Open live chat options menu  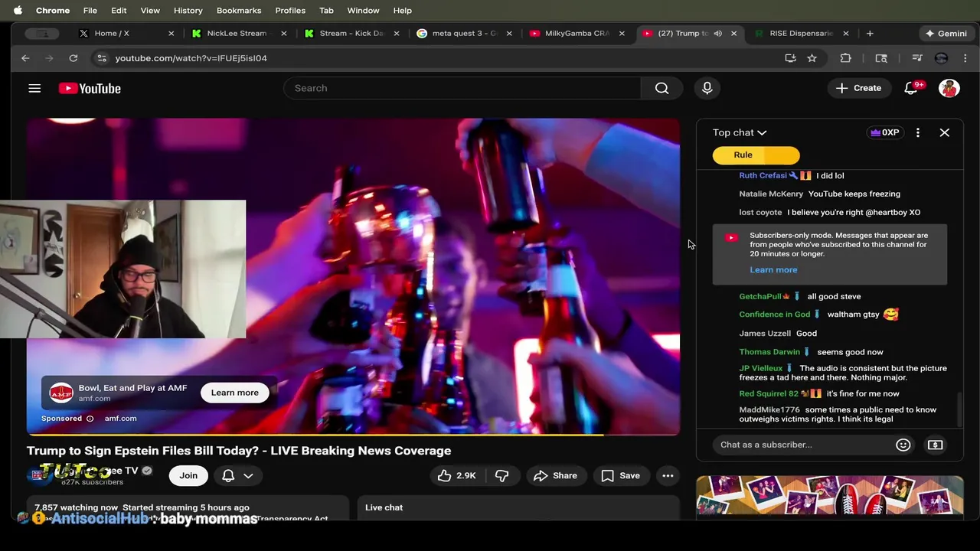pos(918,132)
